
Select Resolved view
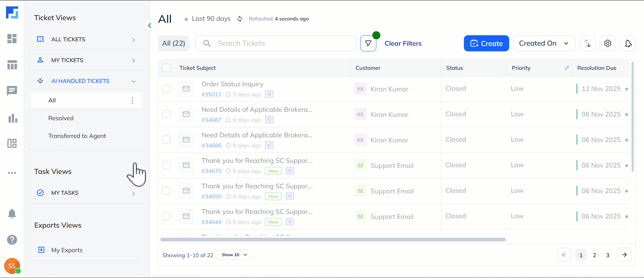point(61,118)
